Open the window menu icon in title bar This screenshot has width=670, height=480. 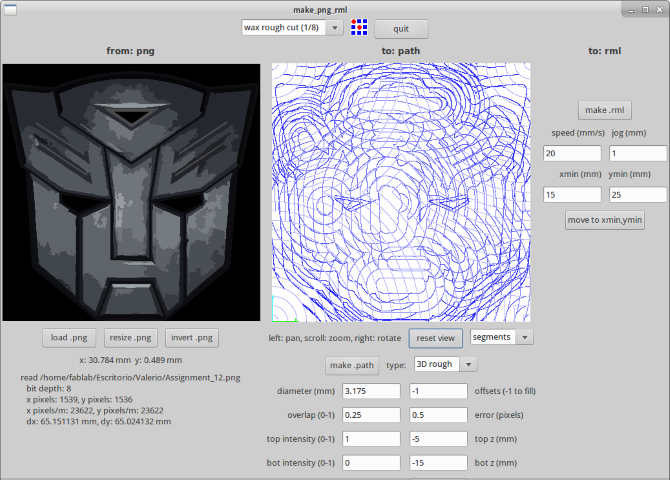coord(10,9)
